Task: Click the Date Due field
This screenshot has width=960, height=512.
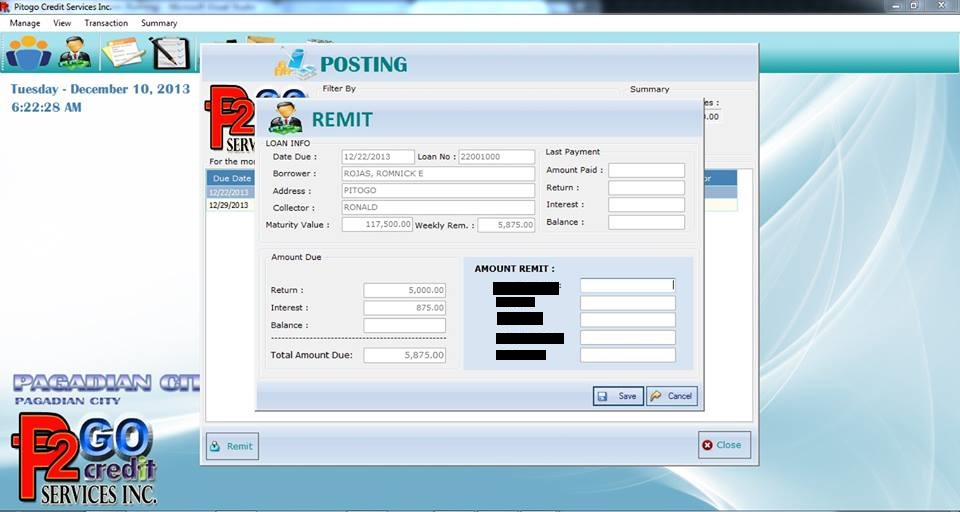Action: tap(378, 157)
